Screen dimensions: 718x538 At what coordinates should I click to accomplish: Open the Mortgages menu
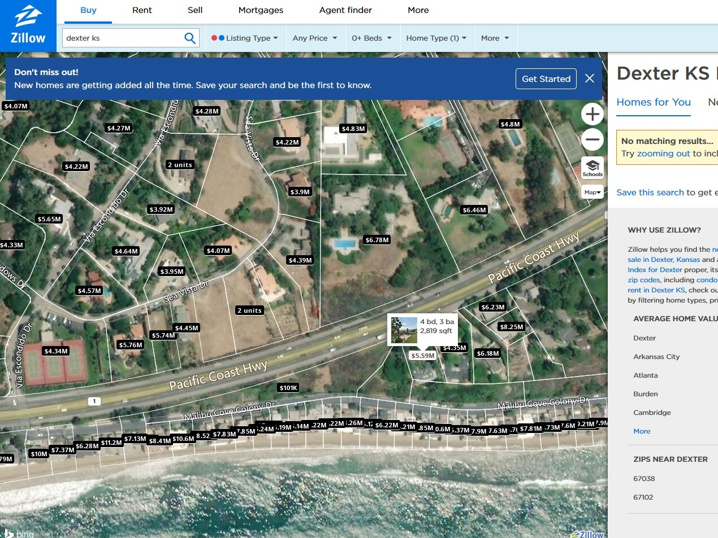click(261, 10)
